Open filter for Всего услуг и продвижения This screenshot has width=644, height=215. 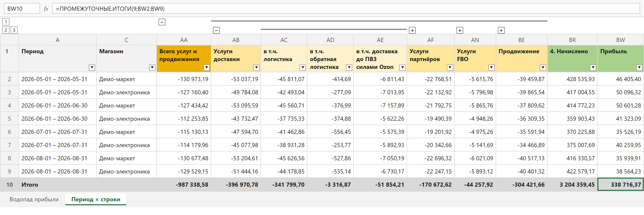tap(207, 67)
